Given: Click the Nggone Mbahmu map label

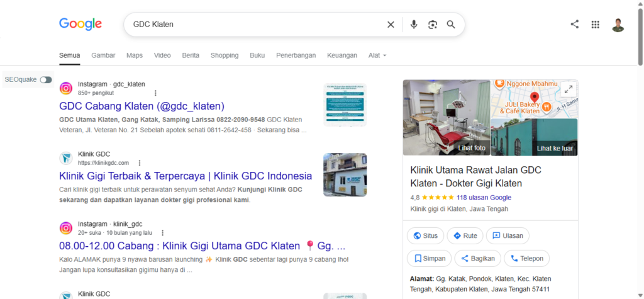Looking at the screenshot, I should pos(532,84).
